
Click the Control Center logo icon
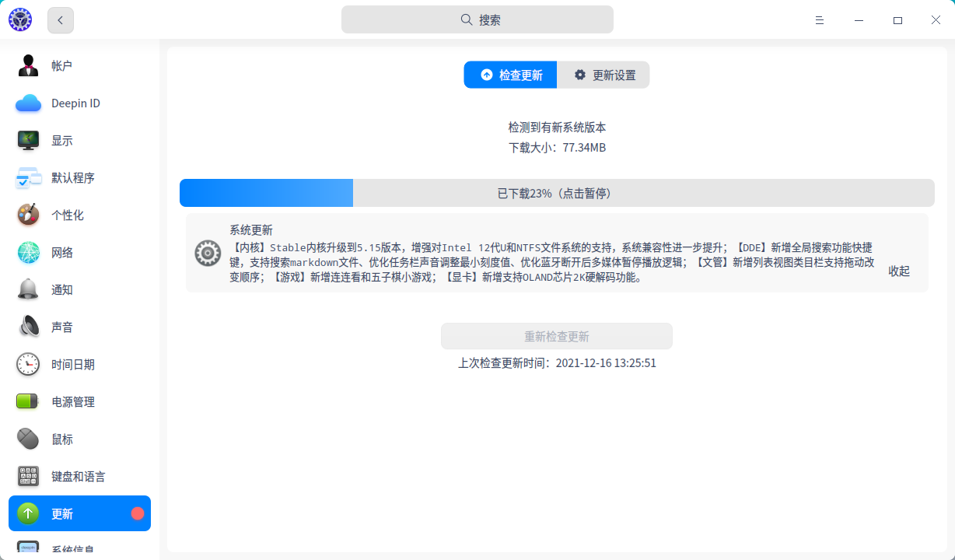tap(20, 20)
